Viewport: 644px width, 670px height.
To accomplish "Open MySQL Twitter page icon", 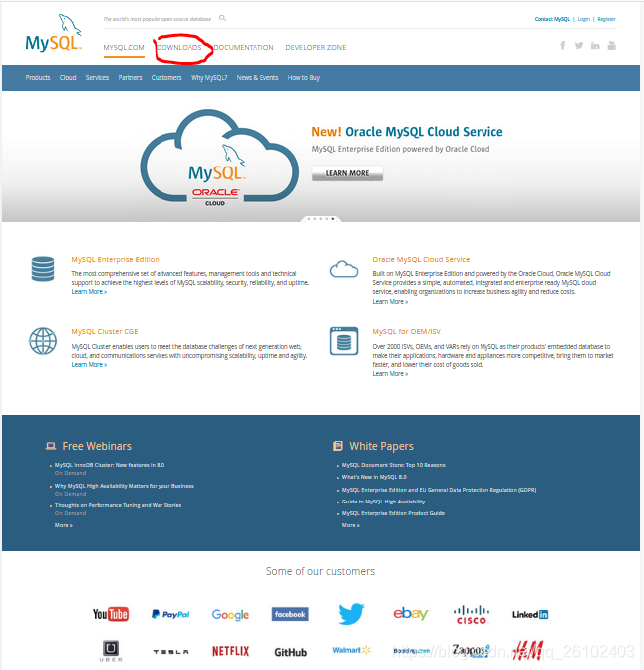I will point(579,45).
